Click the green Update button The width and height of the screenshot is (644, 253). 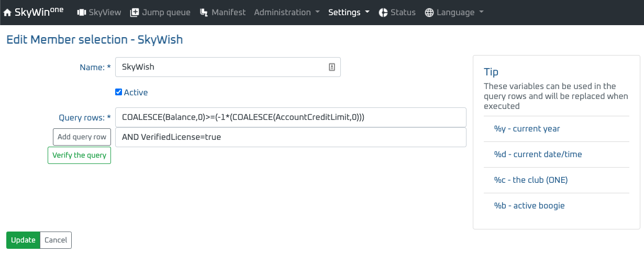point(23,240)
